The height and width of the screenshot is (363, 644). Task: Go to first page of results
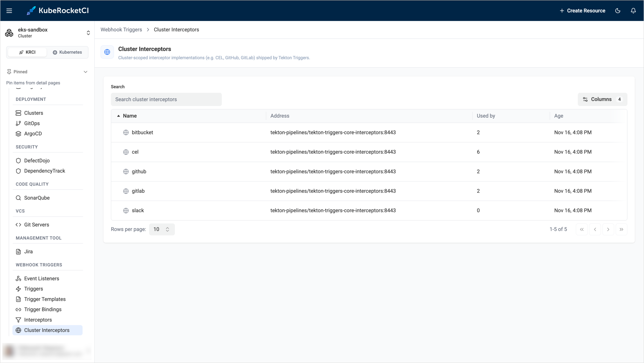[582, 229]
